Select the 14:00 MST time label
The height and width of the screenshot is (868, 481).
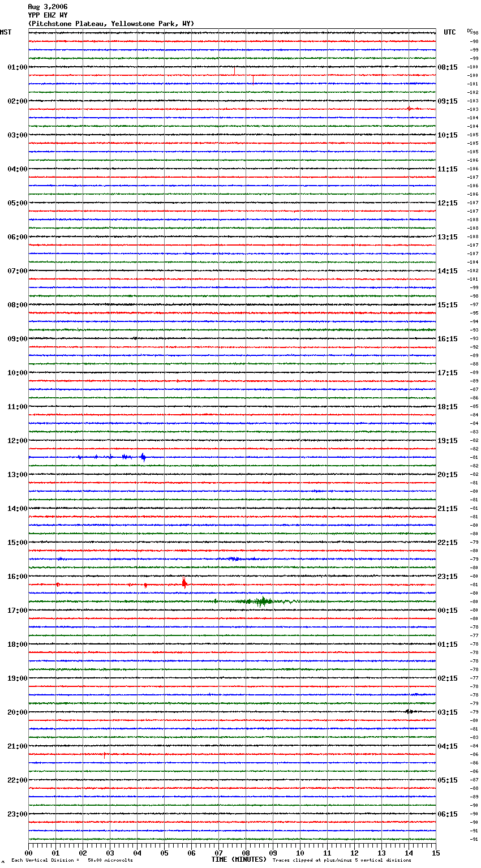(x=18, y=509)
